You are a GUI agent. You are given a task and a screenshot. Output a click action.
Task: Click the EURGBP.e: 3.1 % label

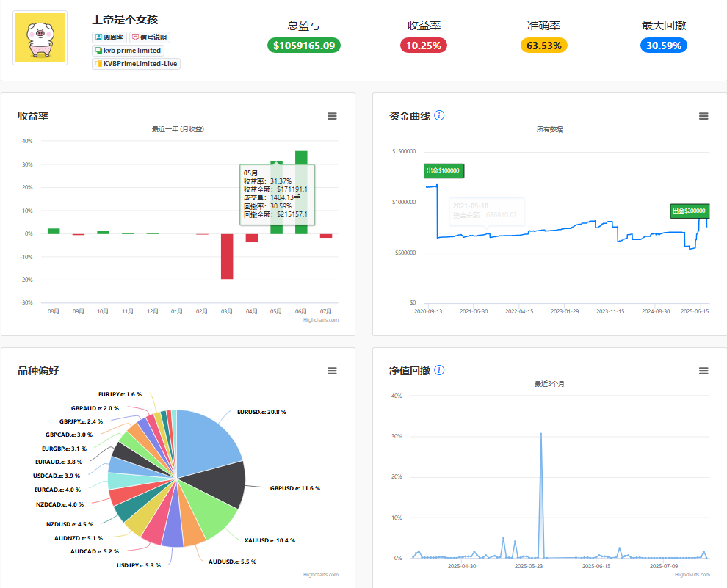(x=65, y=449)
